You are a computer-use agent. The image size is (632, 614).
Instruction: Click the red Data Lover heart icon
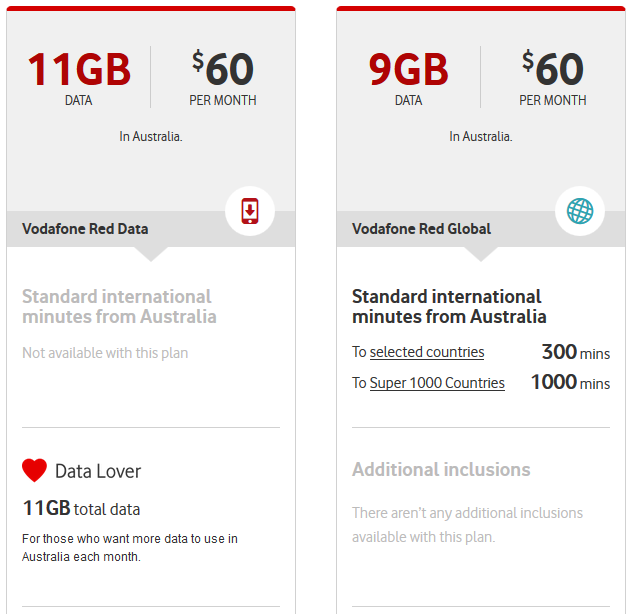34,470
